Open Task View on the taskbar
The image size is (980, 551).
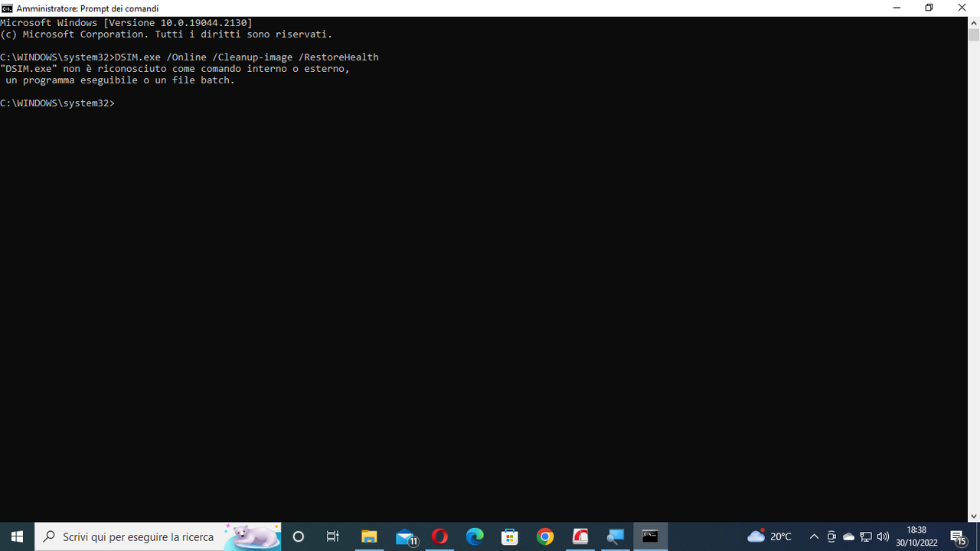(x=333, y=536)
